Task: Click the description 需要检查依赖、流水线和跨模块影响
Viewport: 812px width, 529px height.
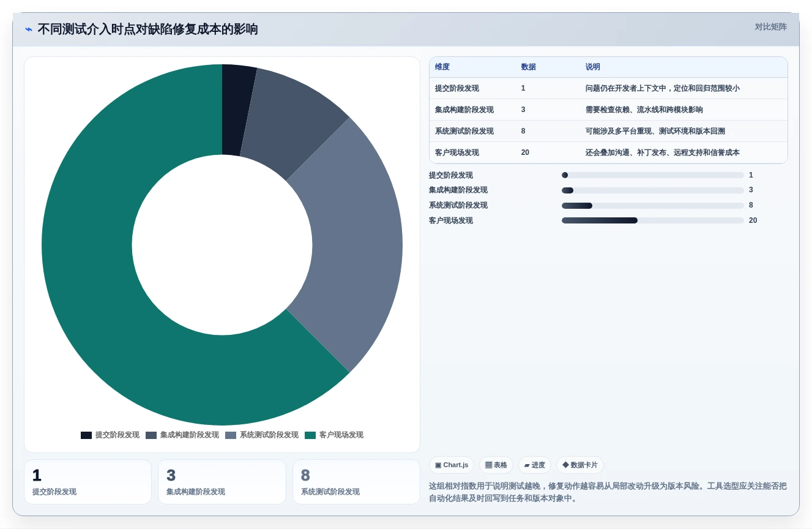Action: click(644, 110)
